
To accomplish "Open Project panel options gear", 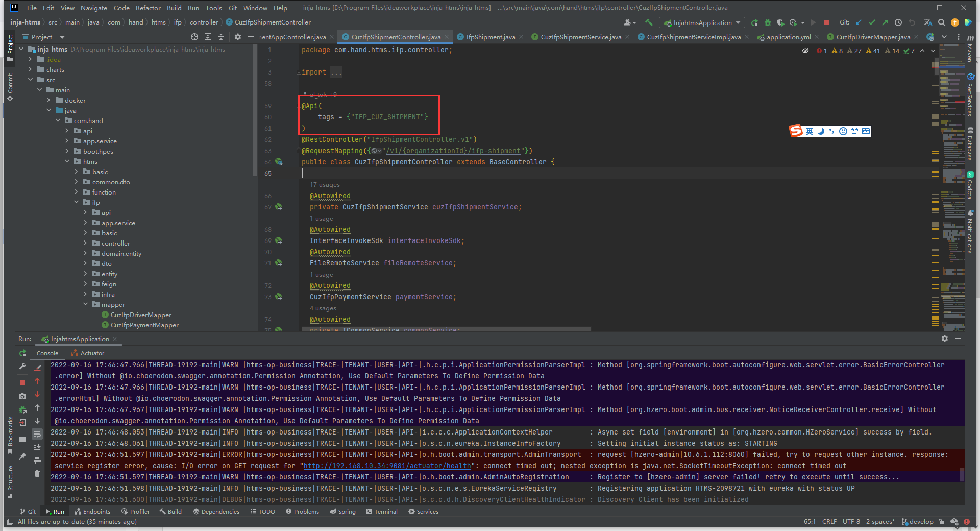I will [238, 37].
